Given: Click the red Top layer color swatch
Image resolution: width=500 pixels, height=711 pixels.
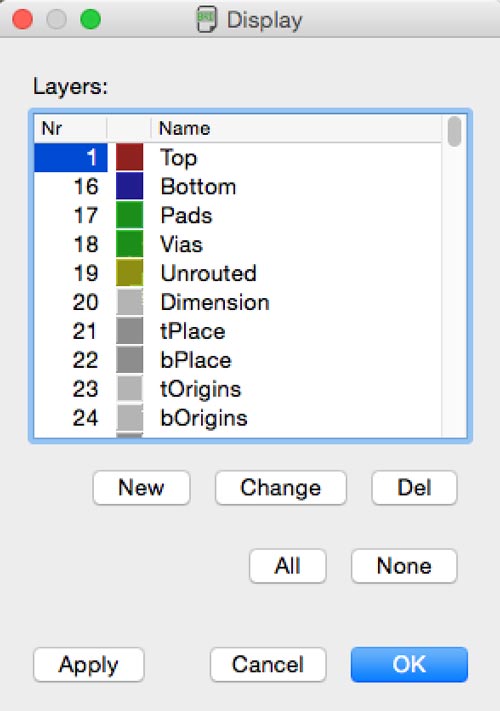Looking at the screenshot, I should coord(130,157).
